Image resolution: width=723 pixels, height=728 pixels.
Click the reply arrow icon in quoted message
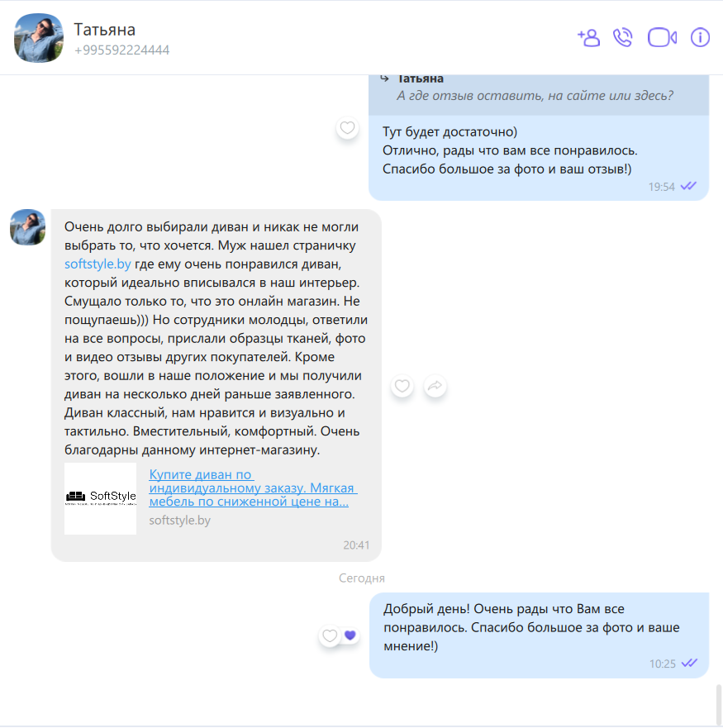384,79
